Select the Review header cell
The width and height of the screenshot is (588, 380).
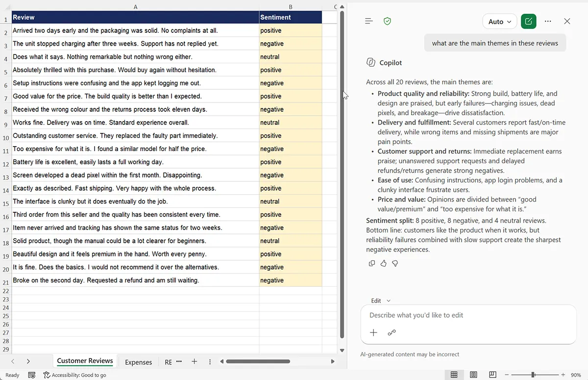point(135,17)
